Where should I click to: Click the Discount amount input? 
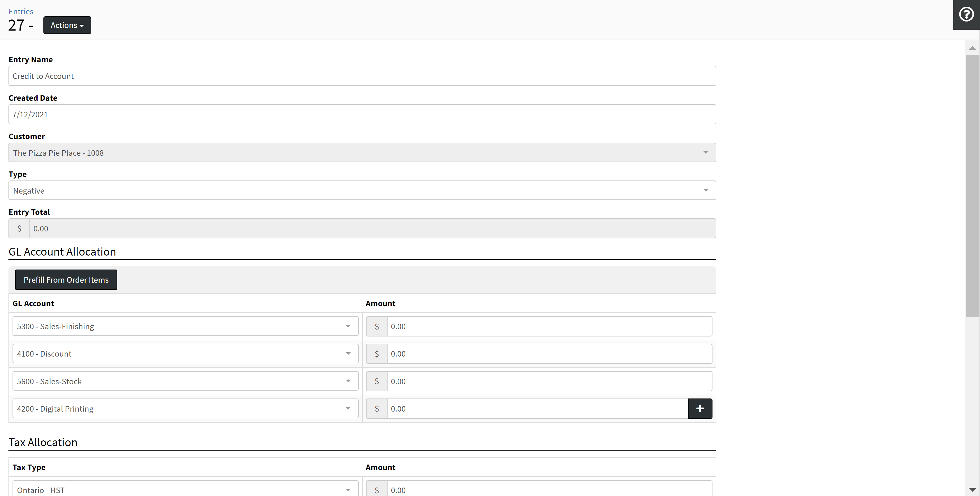coord(549,353)
